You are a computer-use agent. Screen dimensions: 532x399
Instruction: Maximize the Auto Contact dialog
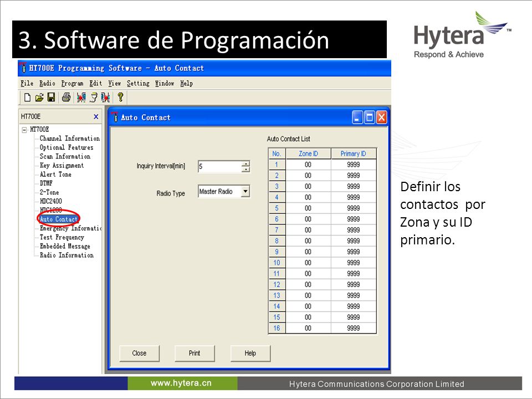pyautogui.click(x=369, y=117)
